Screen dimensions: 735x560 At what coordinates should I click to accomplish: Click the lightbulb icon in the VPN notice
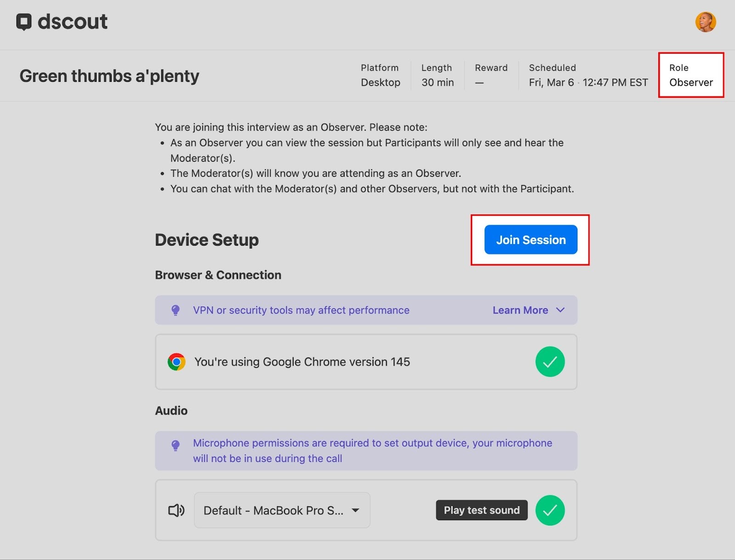175,310
